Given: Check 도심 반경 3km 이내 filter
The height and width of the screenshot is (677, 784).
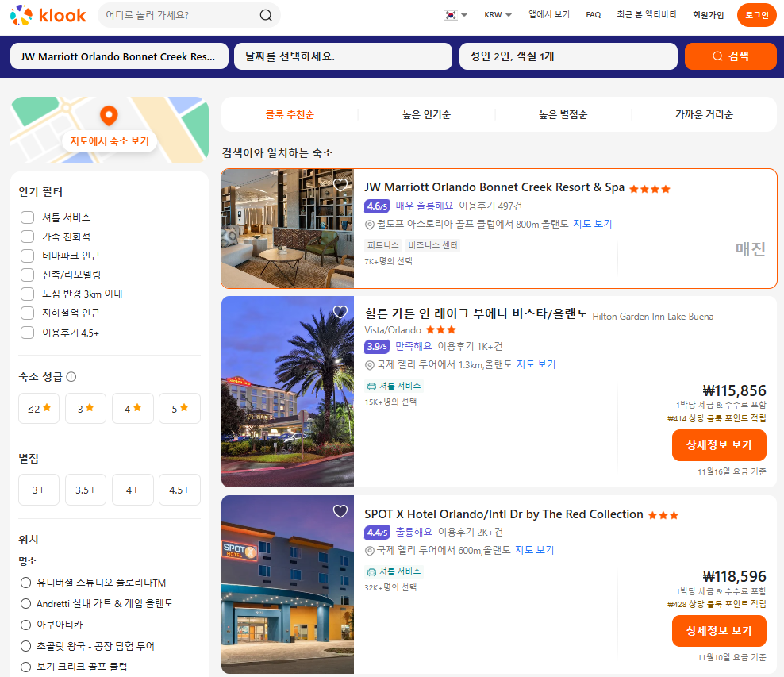Looking at the screenshot, I should coord(28,294).
